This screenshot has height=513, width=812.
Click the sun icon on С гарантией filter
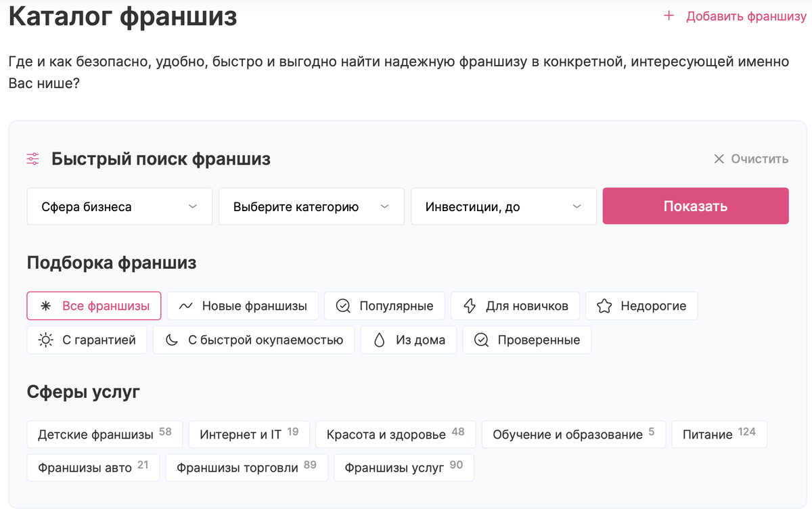click(x=43, y=339)
